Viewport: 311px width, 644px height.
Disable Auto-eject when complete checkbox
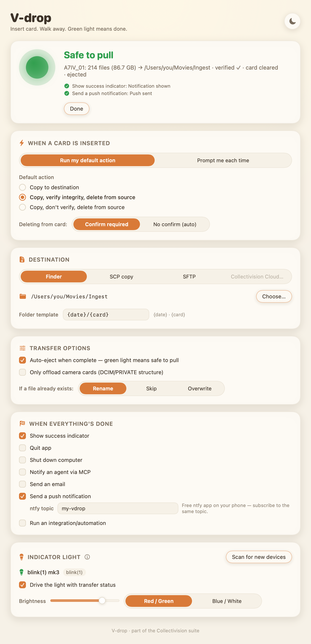22,360
